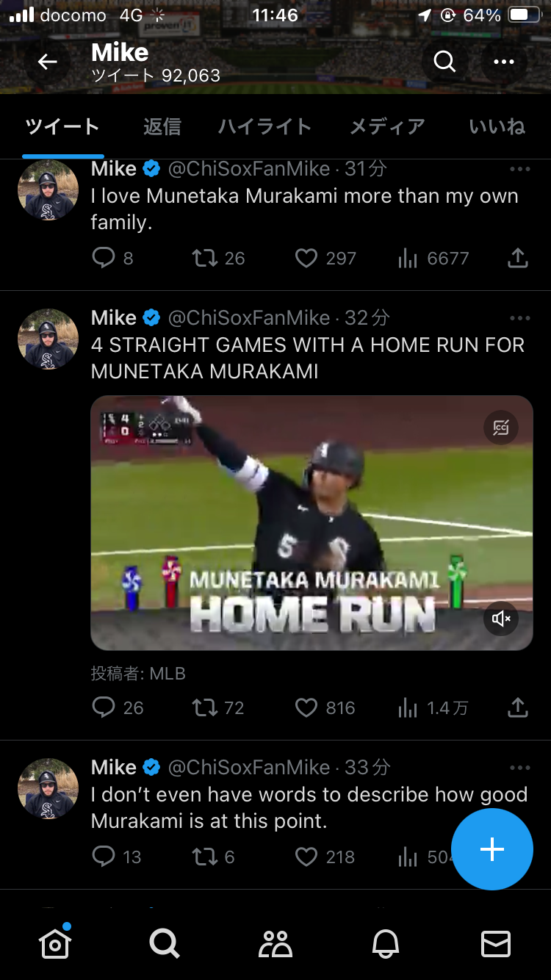This screenshot has height=980, width=551.
Task: Switch to the 返信 tab
Action: pyautogui.click(x=162, y=127)
